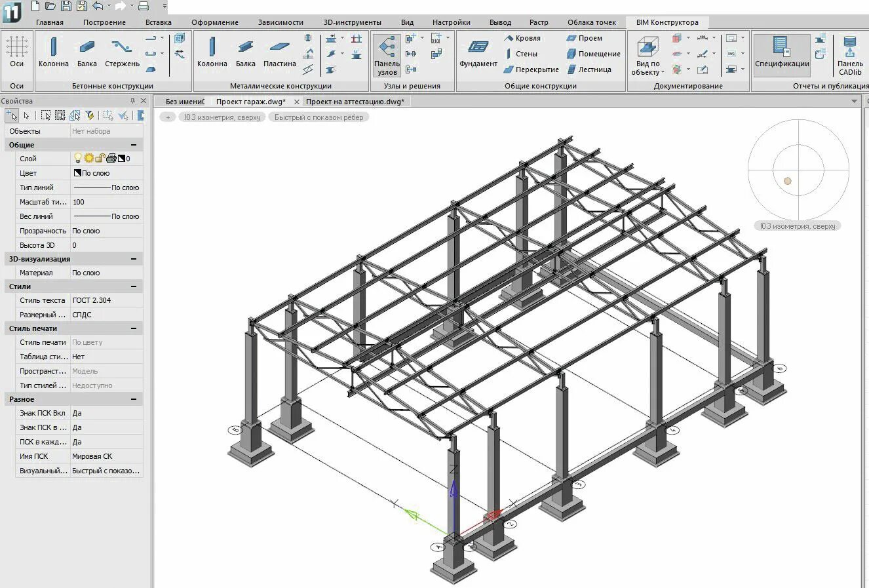Save the drawing with the floppy icon
Viewport: 869px width, 588px height.
[x=66, y=7]
